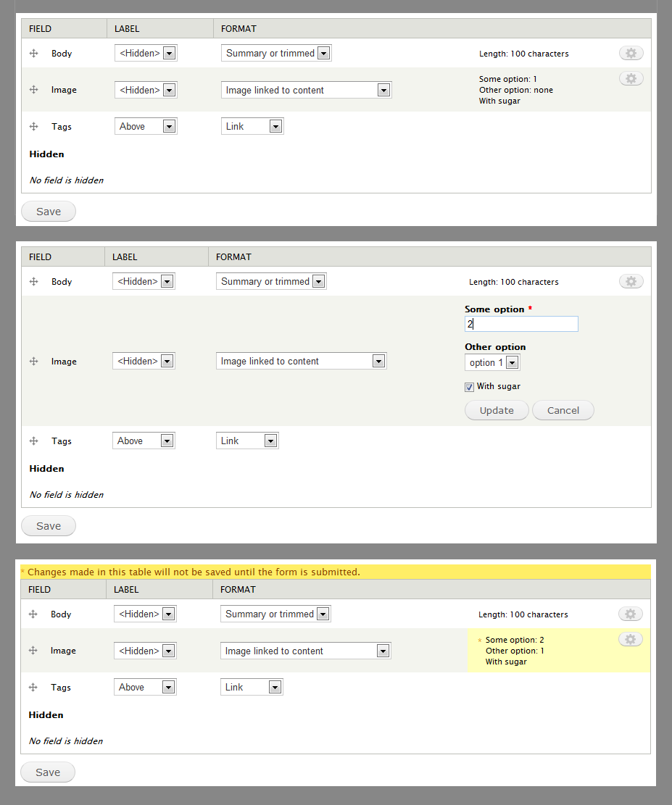Screen dimensions: 672x805
Task: Click Body gear in table containing Update button
Action: 631,281
